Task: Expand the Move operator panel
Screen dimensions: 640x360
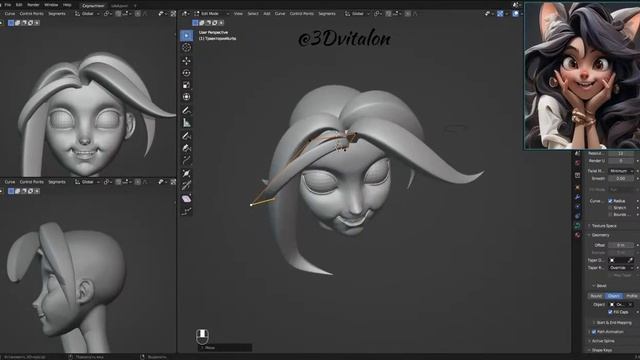Action: 225,348
